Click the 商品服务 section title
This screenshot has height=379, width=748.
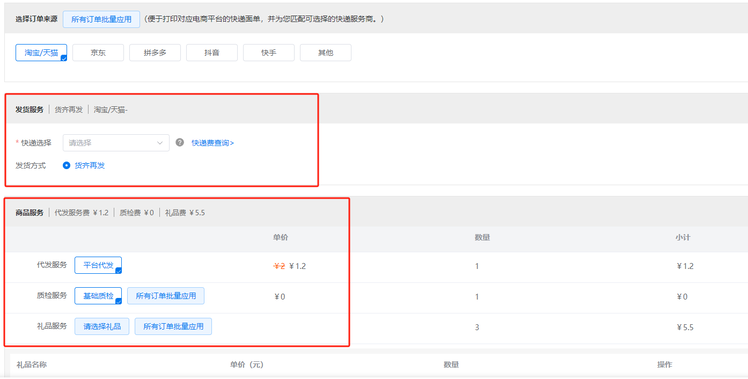point(29,213)
